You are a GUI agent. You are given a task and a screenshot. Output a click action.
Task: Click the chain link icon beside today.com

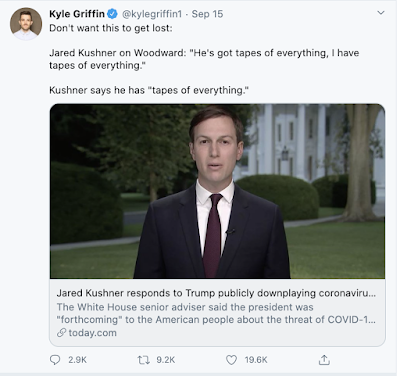click(x=61, y=333)
